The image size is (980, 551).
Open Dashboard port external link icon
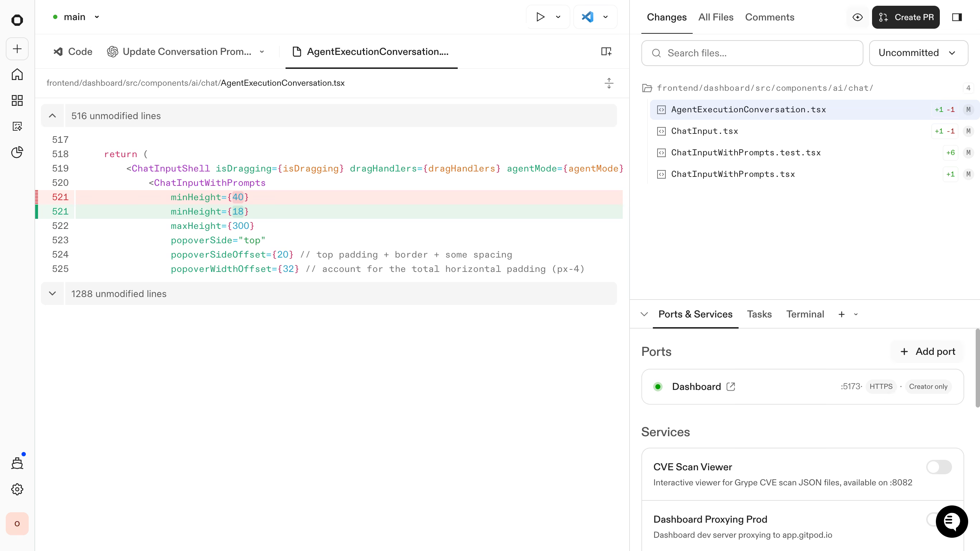731,387
